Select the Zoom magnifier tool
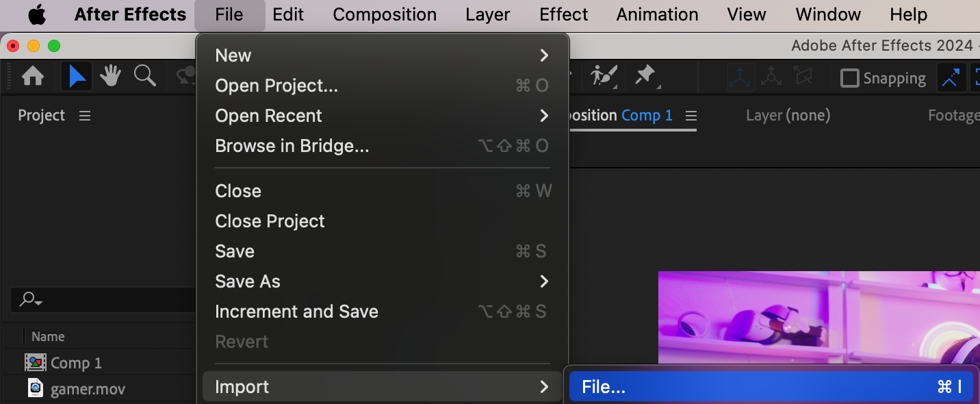 pyautogui.click(x=144, y=77)
